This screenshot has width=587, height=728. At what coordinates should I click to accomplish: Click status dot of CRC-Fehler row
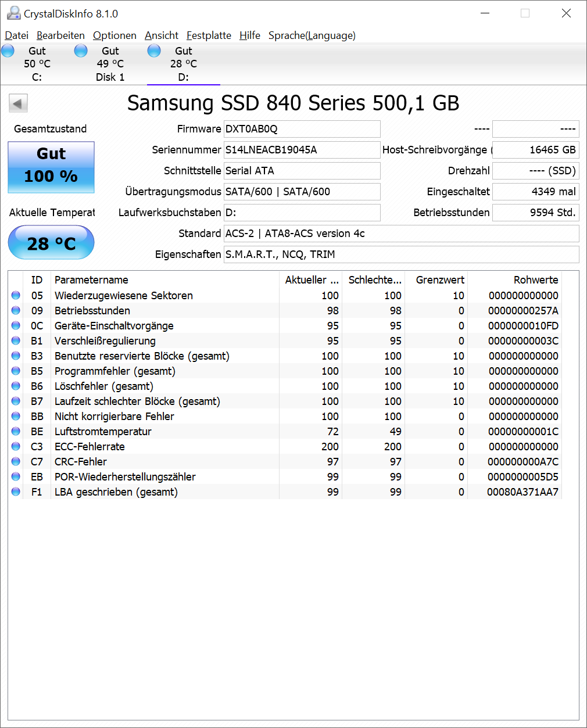16,462
